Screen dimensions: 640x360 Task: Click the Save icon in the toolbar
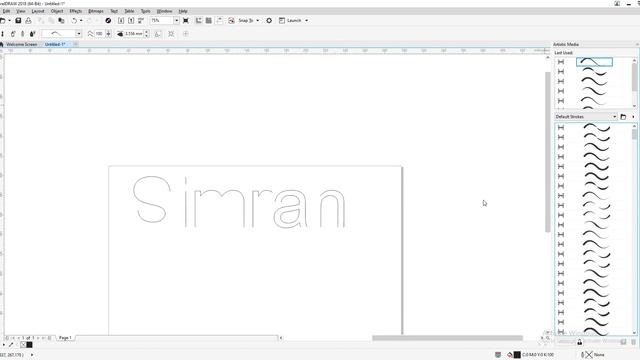click(x=18, y=20)
